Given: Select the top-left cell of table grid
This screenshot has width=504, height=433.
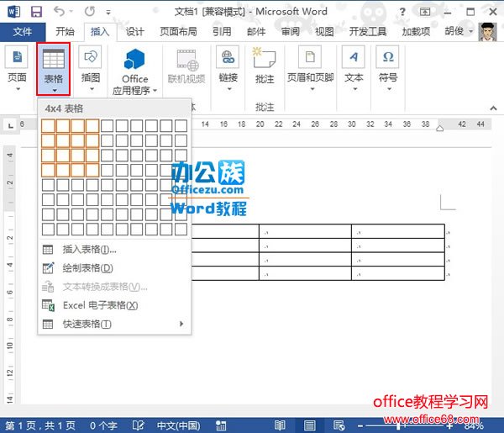Looking at the screenshot, I should coord(48,126).
